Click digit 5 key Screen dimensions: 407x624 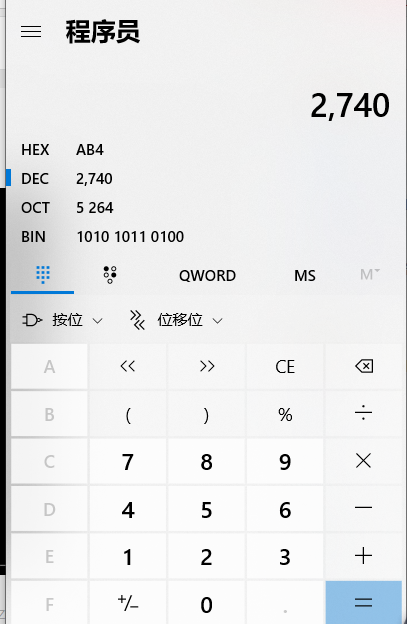(207, 509)
